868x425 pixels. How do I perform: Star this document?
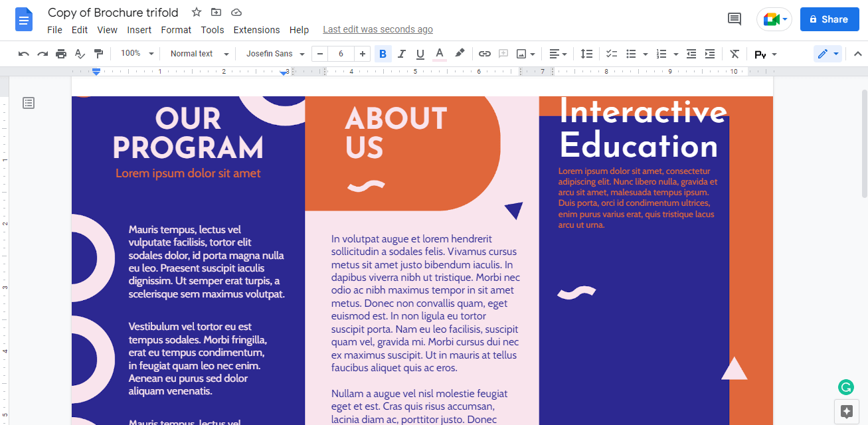tap(197, 13)
